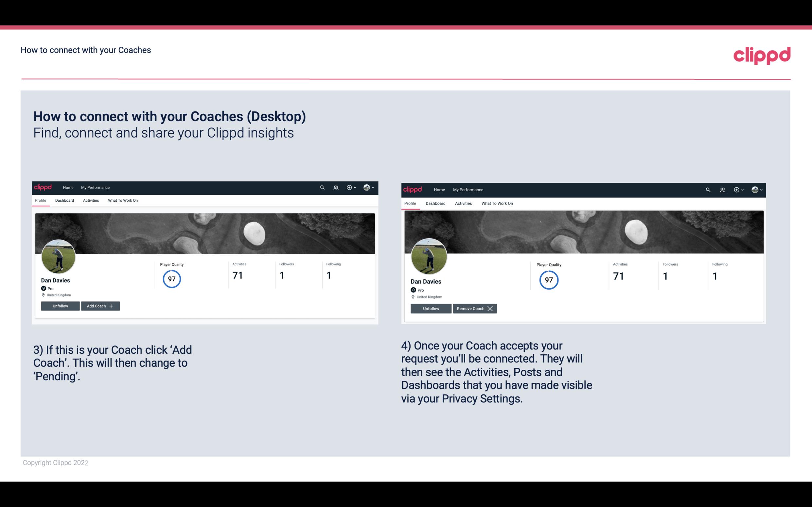
Task: Click Unfollow toggle on left screen
Action: pyautogui.click(x=60, y=306)
